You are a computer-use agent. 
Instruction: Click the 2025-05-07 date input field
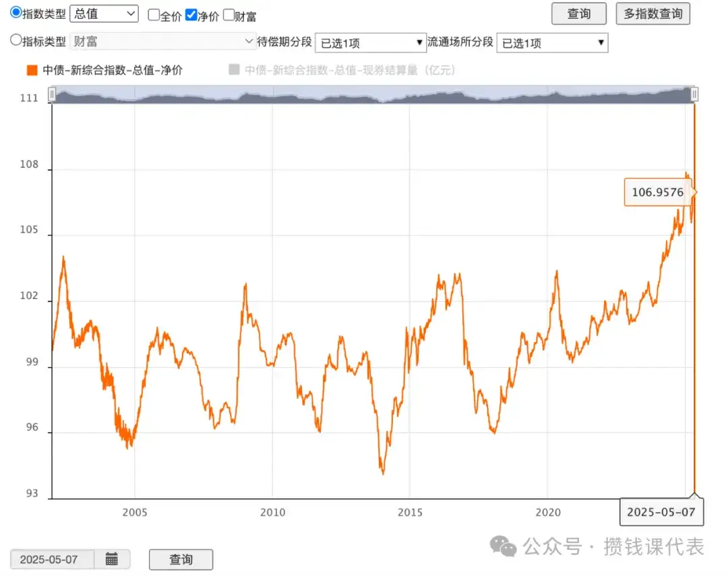pos(52,559)
